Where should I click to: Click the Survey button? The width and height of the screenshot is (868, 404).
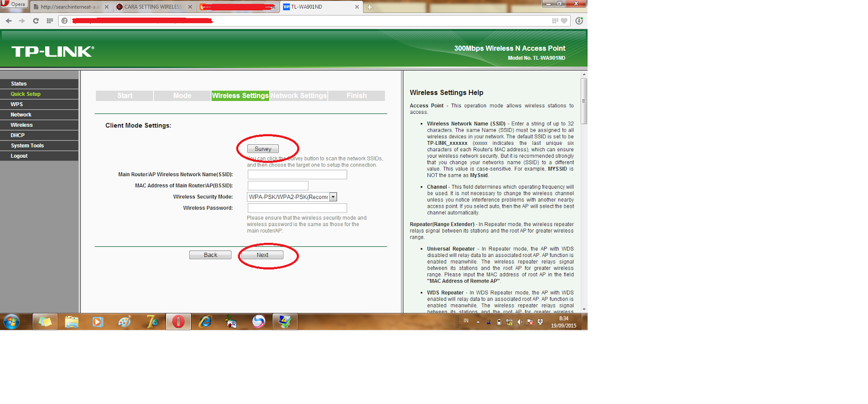pyautogui.click(x=263, y=149)
